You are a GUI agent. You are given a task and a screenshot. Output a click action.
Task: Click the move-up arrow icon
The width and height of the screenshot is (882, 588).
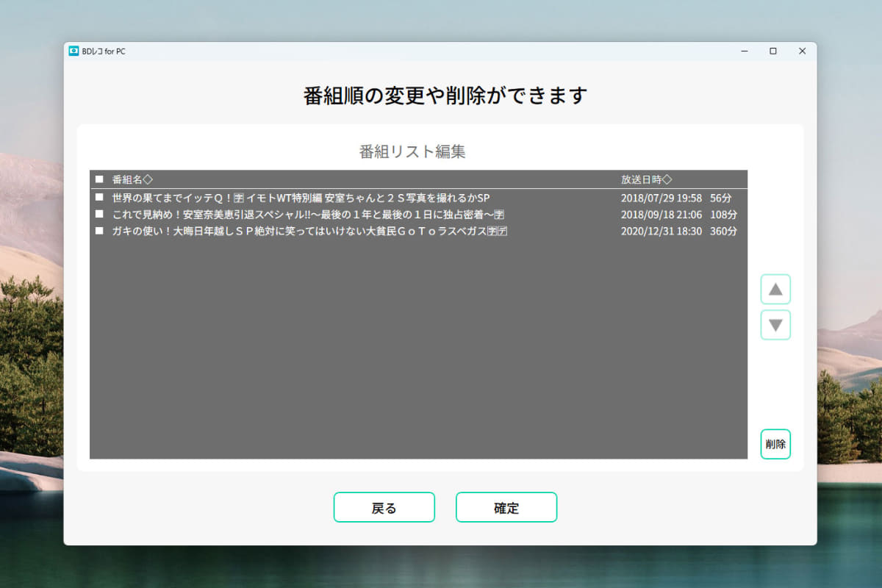775,289
